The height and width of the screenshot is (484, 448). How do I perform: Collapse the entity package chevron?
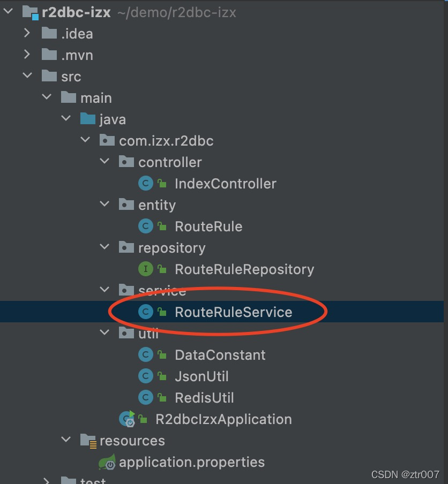104,204
